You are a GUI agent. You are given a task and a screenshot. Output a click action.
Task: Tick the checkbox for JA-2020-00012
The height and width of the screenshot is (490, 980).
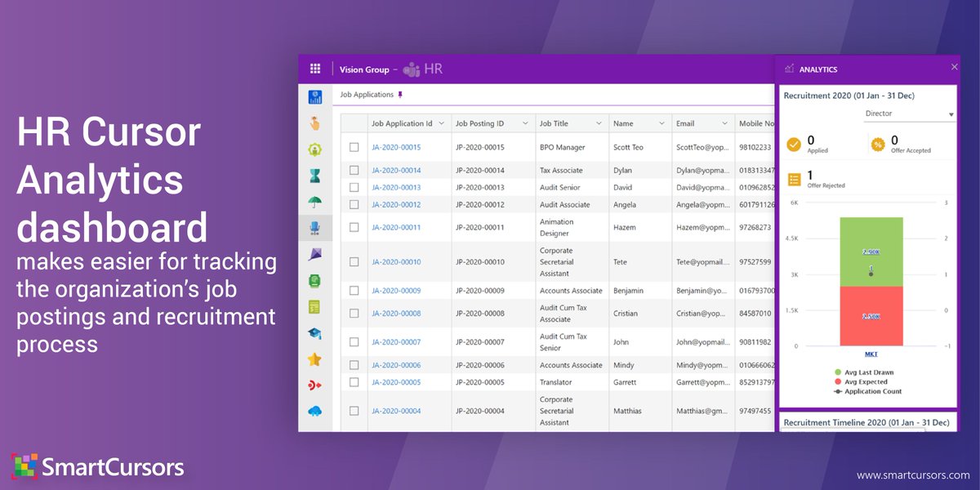click(x=354, y=205)
